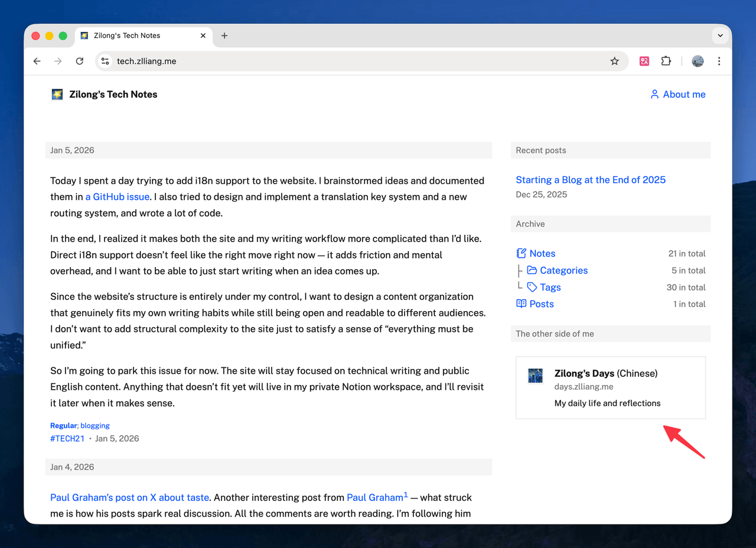The width and height of the screenshot is (756, 548).
Task: Click the Notes pencil icon in Archive
Action: [521, 254]
